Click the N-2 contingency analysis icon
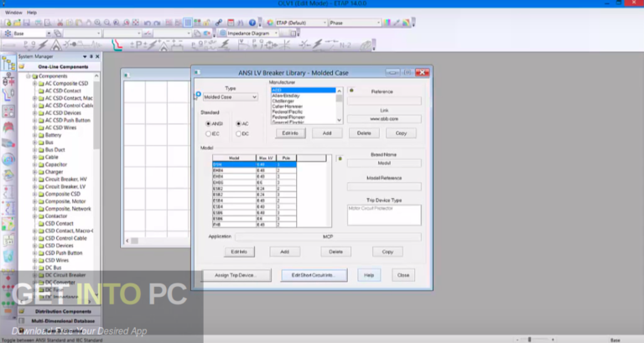644x343 pixels. coord(344,44)
